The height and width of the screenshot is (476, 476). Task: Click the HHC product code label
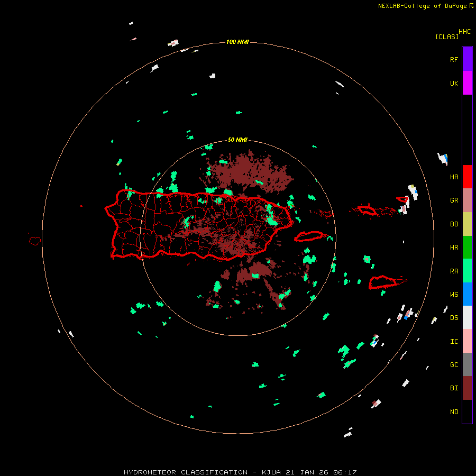point(464,32)
